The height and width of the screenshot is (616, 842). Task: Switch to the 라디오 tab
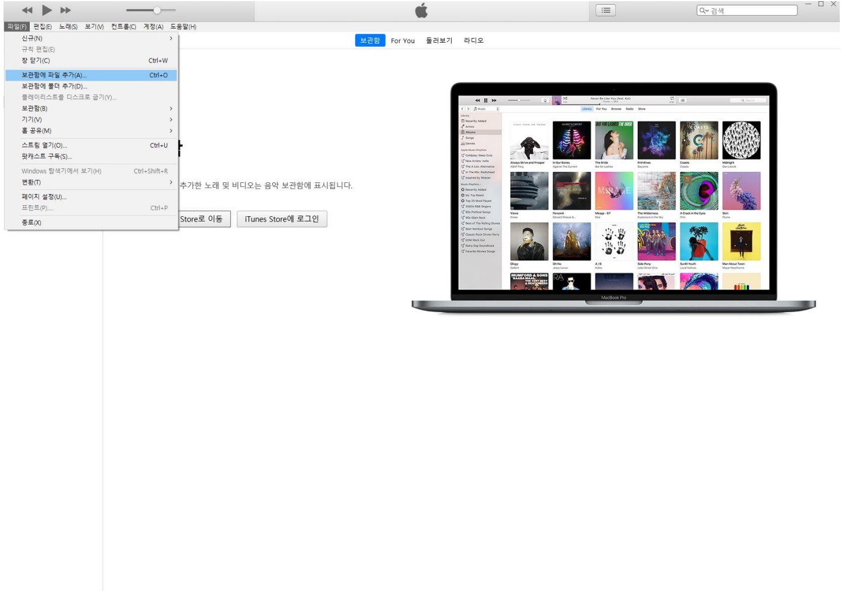[473, 41]
